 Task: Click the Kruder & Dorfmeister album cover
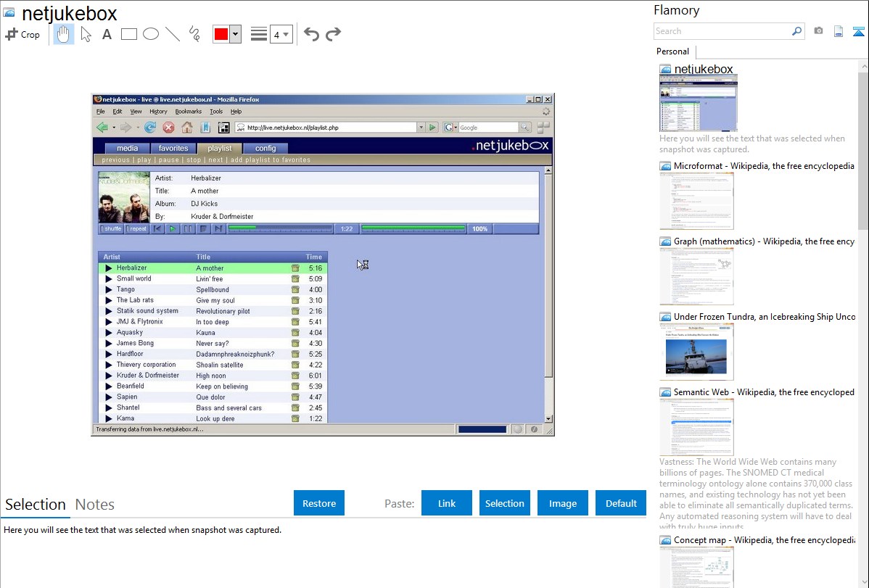tap(124, 197)
